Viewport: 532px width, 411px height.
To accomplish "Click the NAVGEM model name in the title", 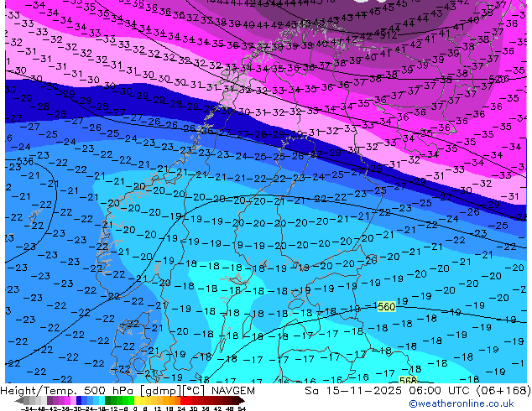I will [232, 391].
